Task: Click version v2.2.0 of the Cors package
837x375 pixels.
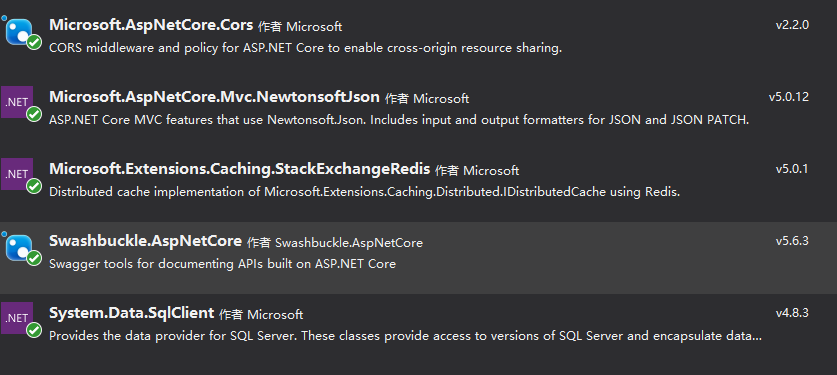Action: coord(792,25)
